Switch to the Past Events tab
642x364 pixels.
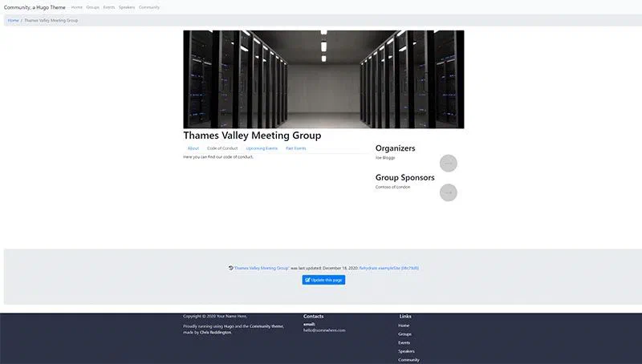point(295,148)
